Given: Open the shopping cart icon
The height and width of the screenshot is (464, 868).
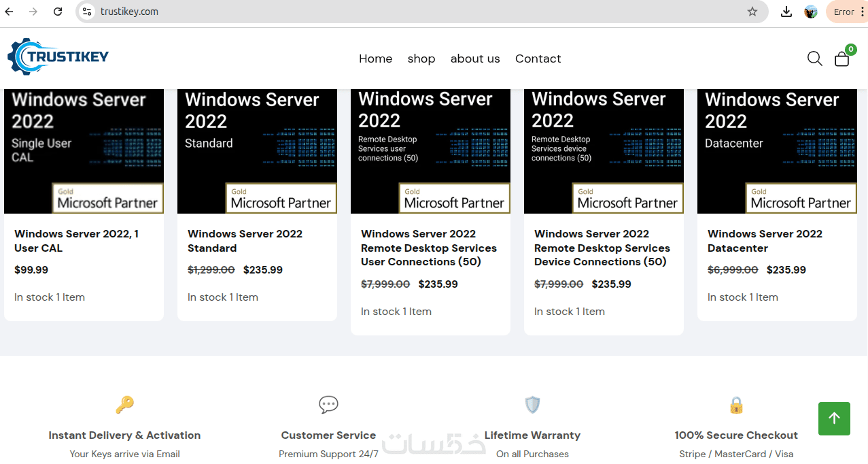Looking at the screenshot, I should click(x=842, y=59).
